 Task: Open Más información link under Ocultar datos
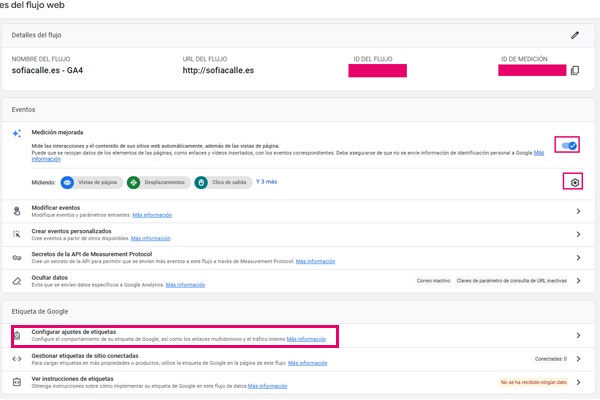pyautogui.click(x=185, y=285)
